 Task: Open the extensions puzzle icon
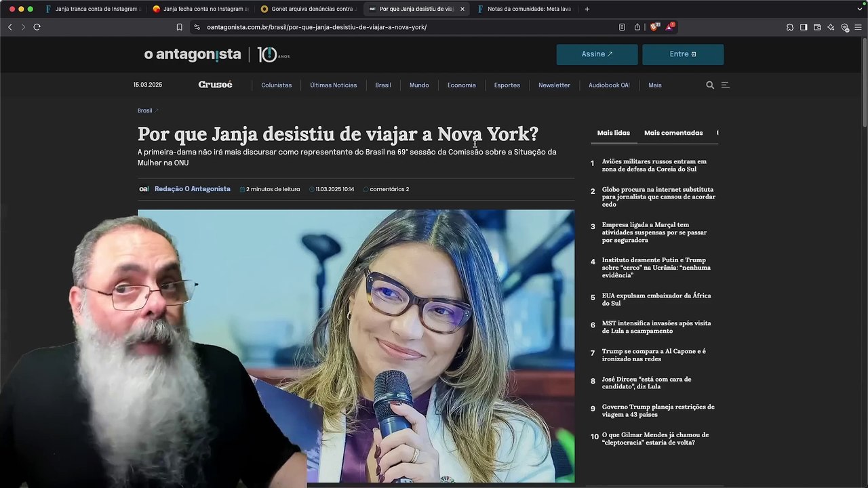(790, 27)
